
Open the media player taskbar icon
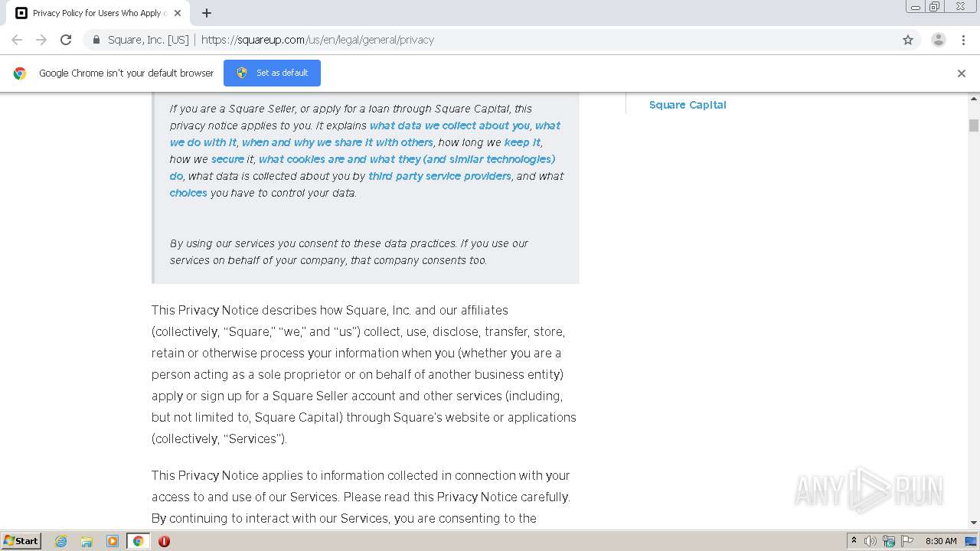pyautogui.click(x=113, y=541)
